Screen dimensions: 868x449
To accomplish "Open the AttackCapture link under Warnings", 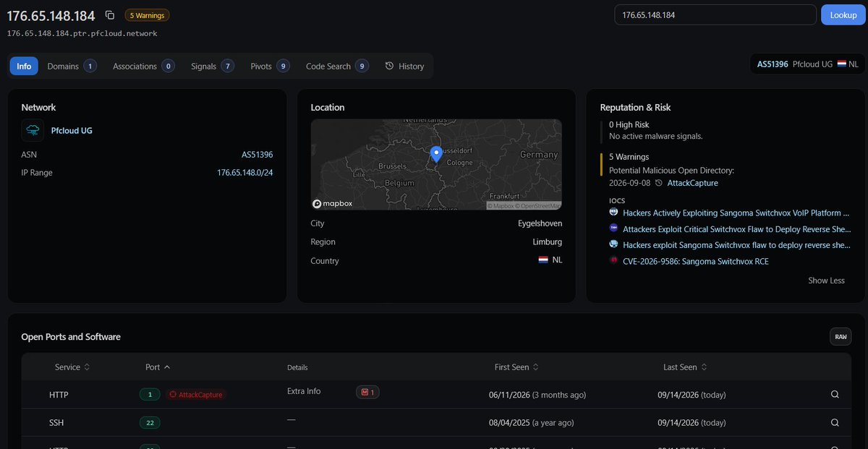I will (692, 184).
